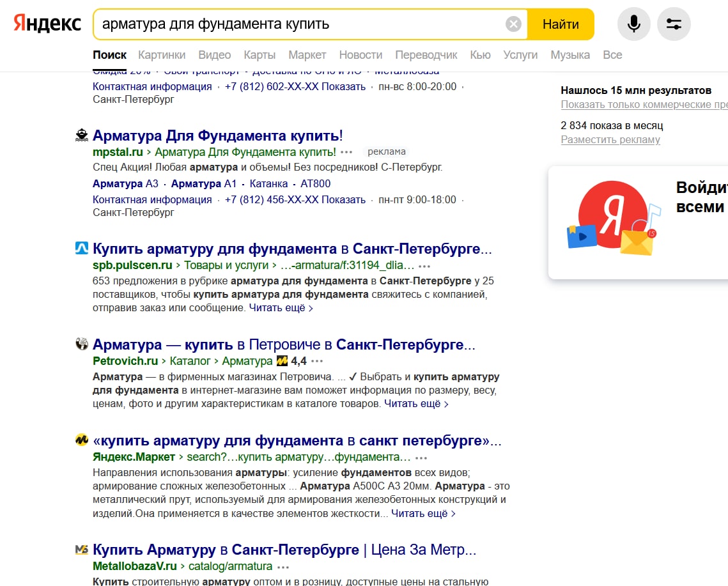Switch to the Видео tab
Image resolution: width=728 pixels, height=586 pixels.
(215, 55)
